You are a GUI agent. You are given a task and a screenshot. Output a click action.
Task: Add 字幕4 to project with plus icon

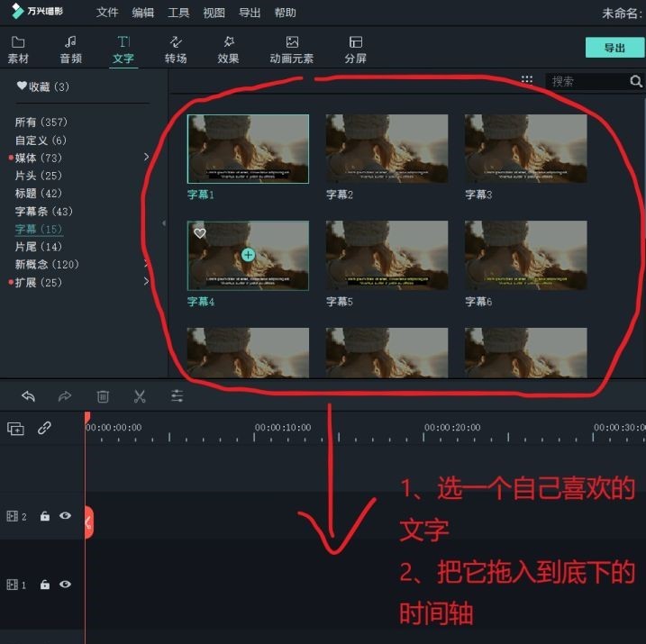coord(248,255)
